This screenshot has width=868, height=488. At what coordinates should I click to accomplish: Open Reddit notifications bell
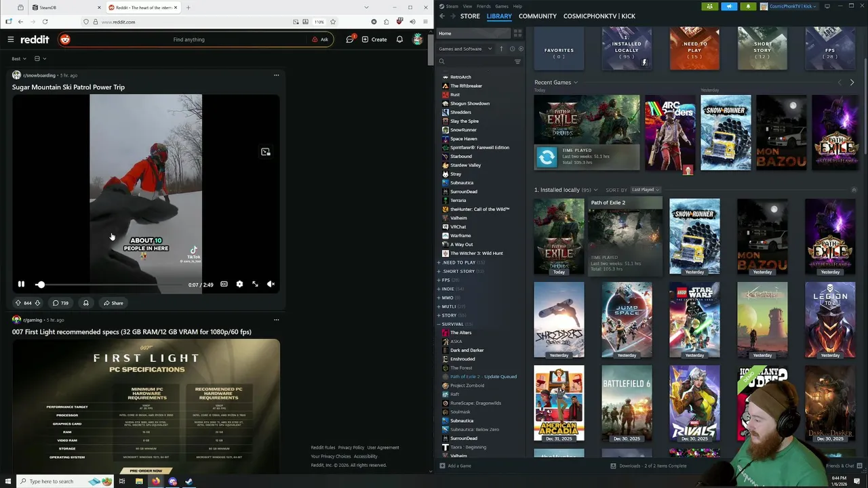[399, 39]
